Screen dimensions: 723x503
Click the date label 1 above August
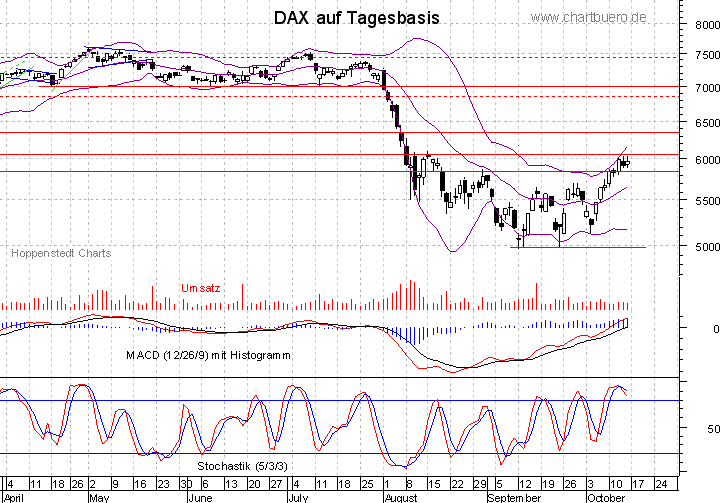point(386,485)
